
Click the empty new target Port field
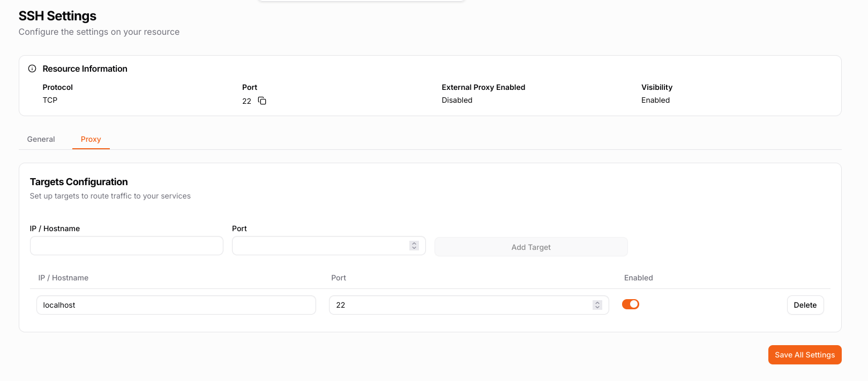click(320, 246)
